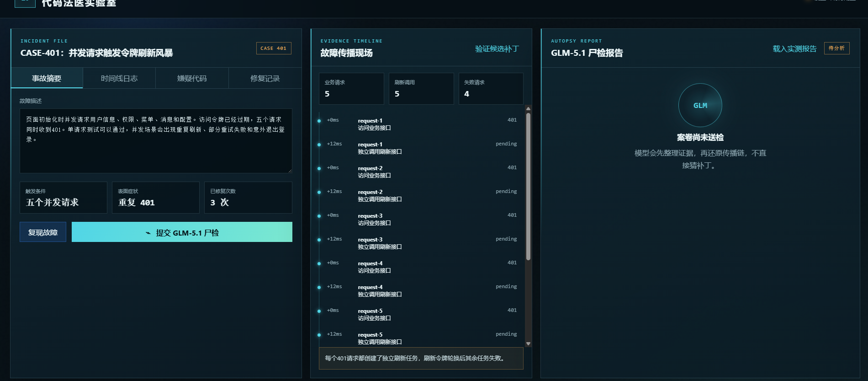Click the GLM-5.1 尸检报告 heading
This screenshot has width=868, height=381.
tap(587, 53)
